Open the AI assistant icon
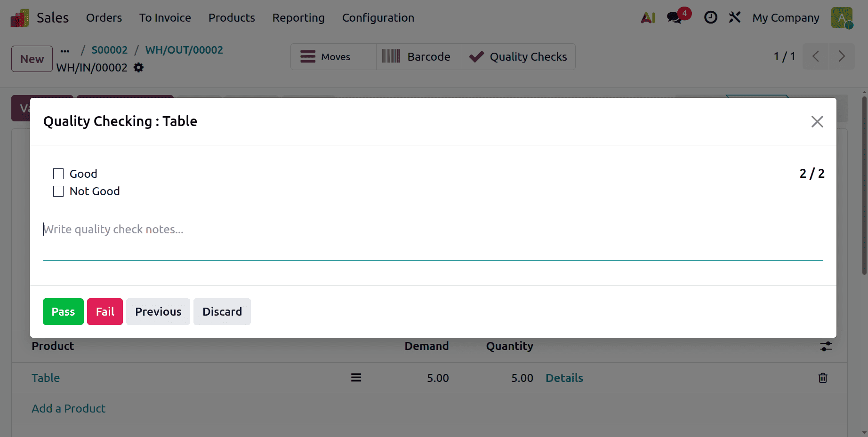Screen dimensions: 868x437 coord(648,18)
